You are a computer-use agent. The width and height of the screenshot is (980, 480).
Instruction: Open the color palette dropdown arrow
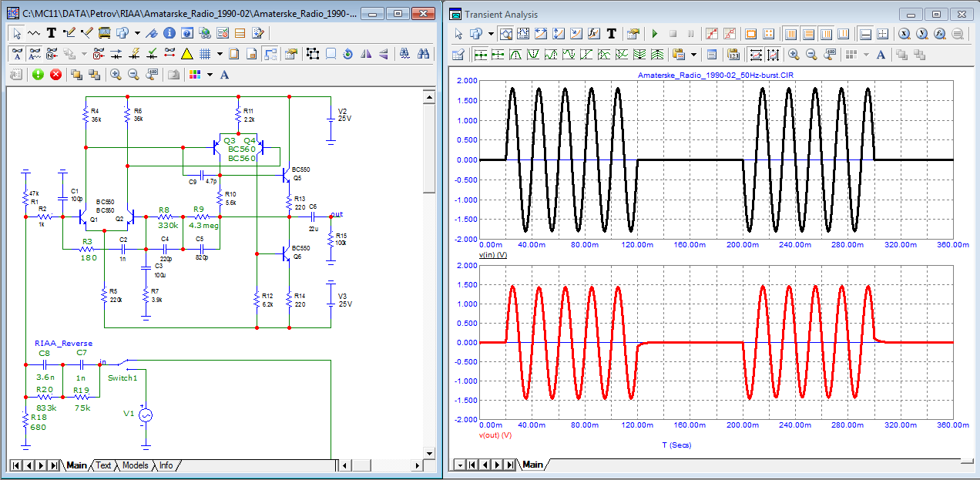(210, 75)
